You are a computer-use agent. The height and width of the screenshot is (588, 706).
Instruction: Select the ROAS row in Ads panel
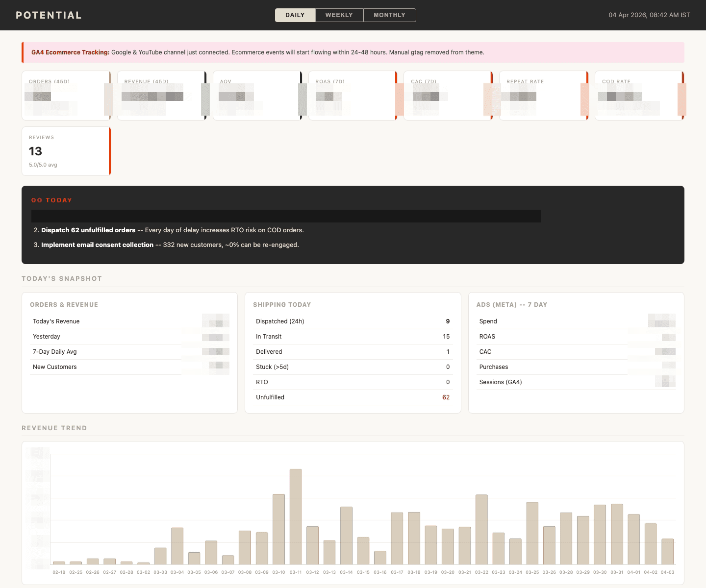point(576,337)
